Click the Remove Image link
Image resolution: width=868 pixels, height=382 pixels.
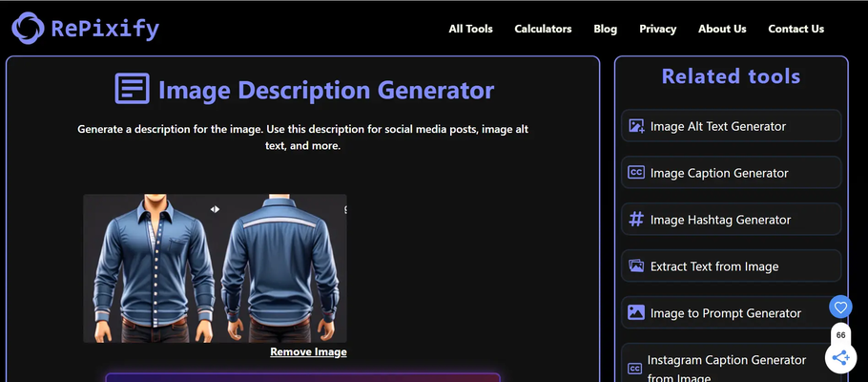[308, 351]
